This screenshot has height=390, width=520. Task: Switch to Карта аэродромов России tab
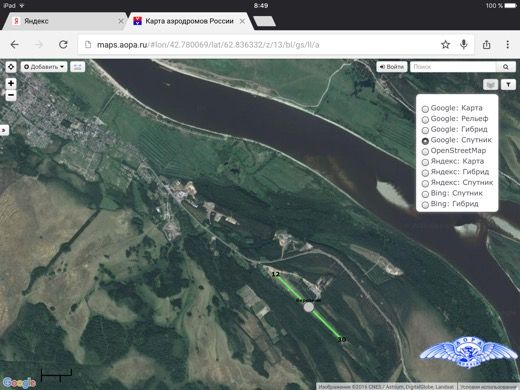coord(189,21)
